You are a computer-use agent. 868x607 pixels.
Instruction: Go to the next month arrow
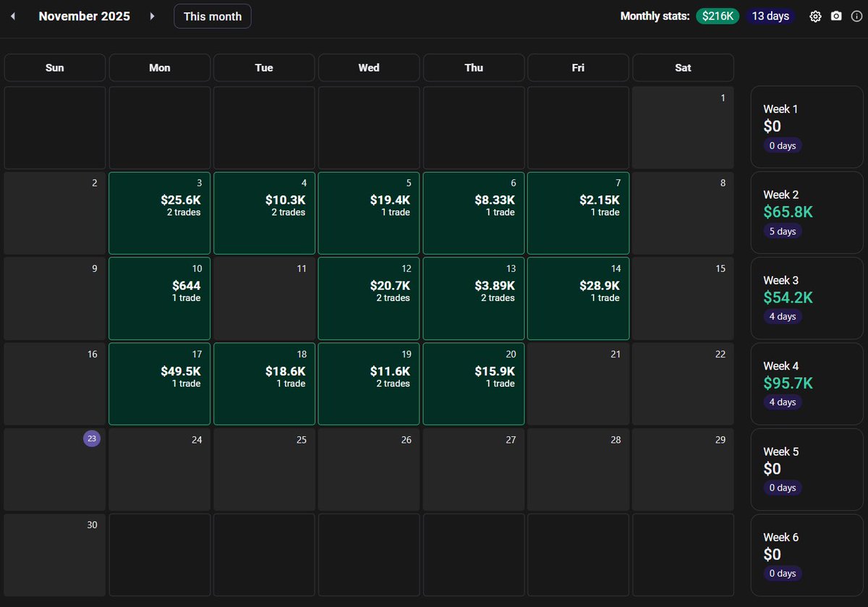[x=152, y=16]
